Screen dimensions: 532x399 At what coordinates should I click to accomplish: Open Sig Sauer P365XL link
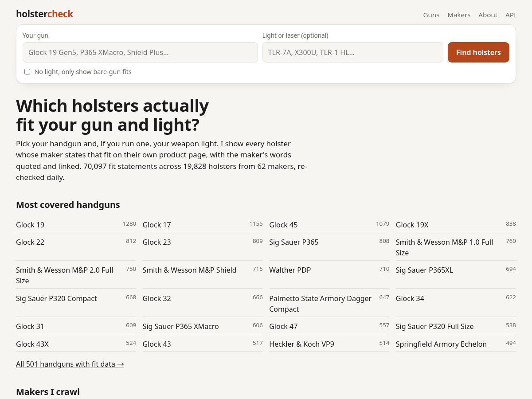(424, 270)
